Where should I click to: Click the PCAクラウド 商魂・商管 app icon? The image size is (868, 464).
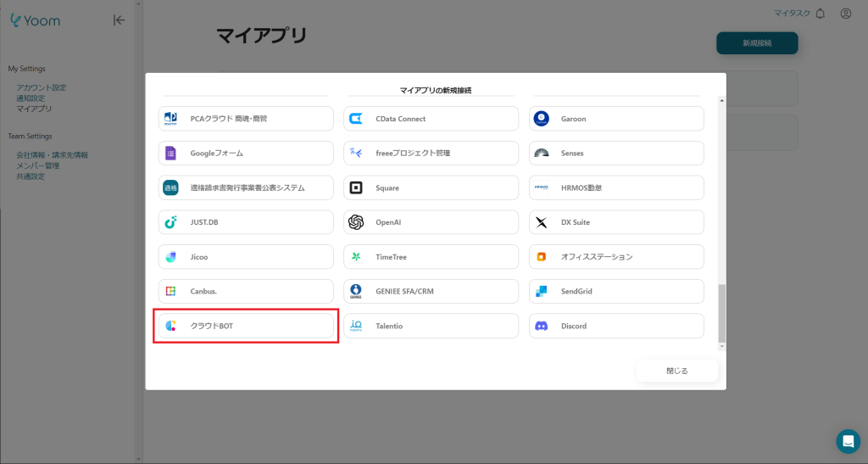pos(170,119)
